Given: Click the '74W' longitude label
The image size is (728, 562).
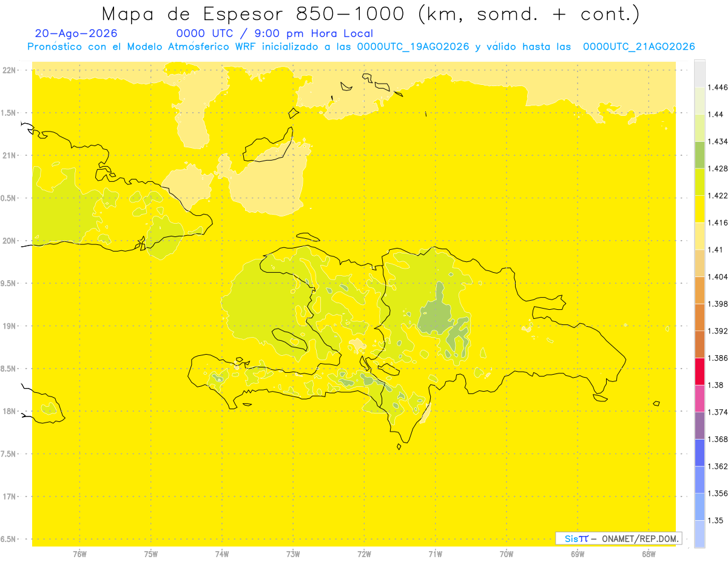Looking at the screenshot, I should (x=222, y=554).
